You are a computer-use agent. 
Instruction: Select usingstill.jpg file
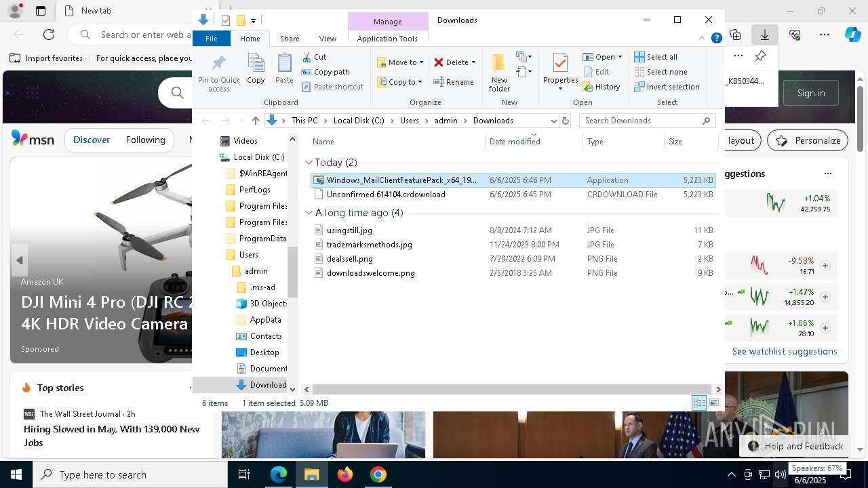pos(513,230)
